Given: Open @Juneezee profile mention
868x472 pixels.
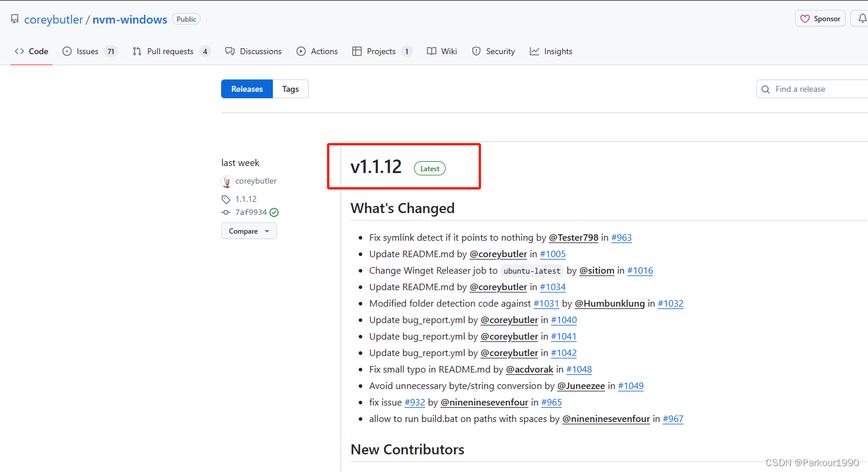Looking at the screenshot, I should coord(581,386).
